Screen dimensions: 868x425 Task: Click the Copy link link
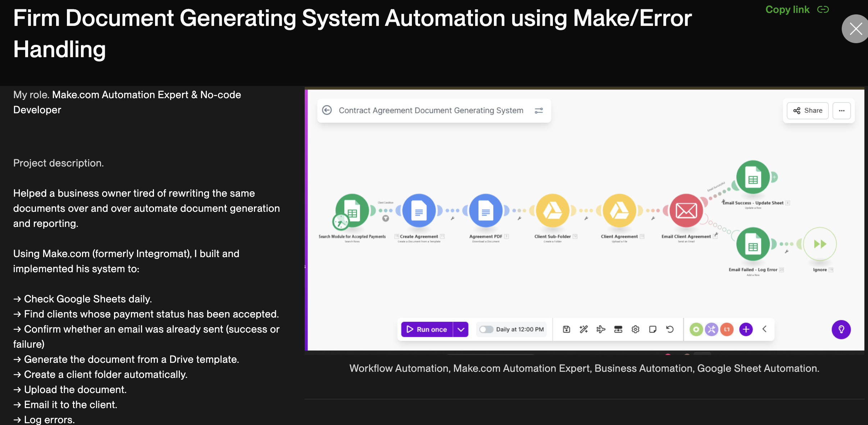click(797, 9)
